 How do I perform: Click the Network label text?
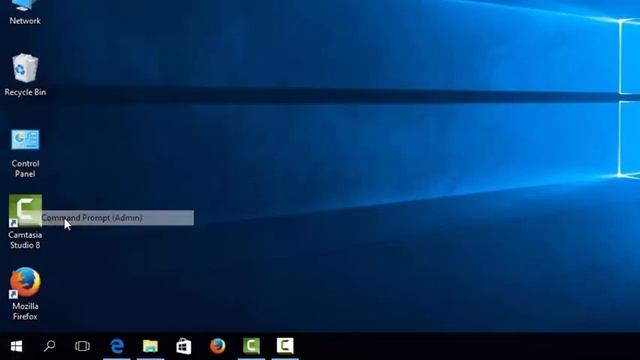pyautogui.click(x=25, y=21)
